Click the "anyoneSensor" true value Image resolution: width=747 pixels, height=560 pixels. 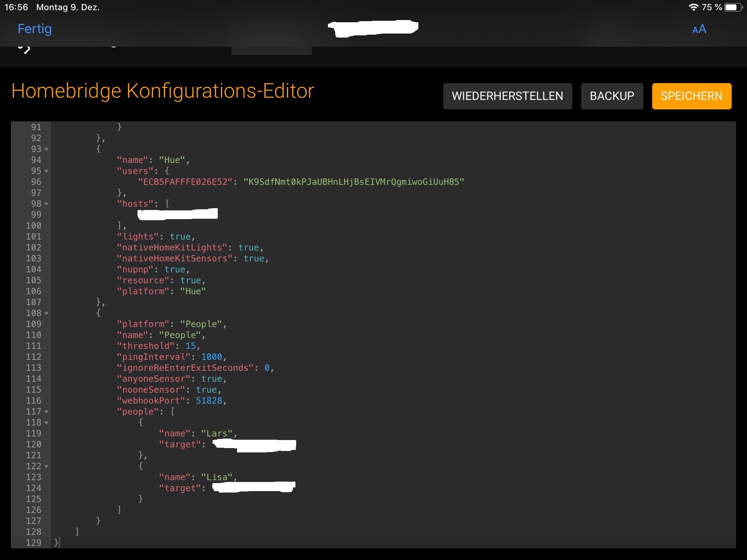click(x=212, y=379)
